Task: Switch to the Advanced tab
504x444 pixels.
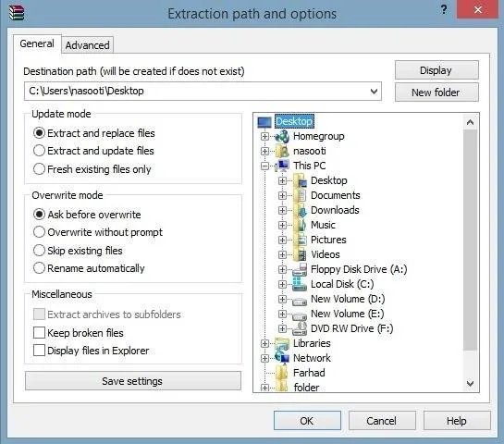Action: click(x=88, y=45)
